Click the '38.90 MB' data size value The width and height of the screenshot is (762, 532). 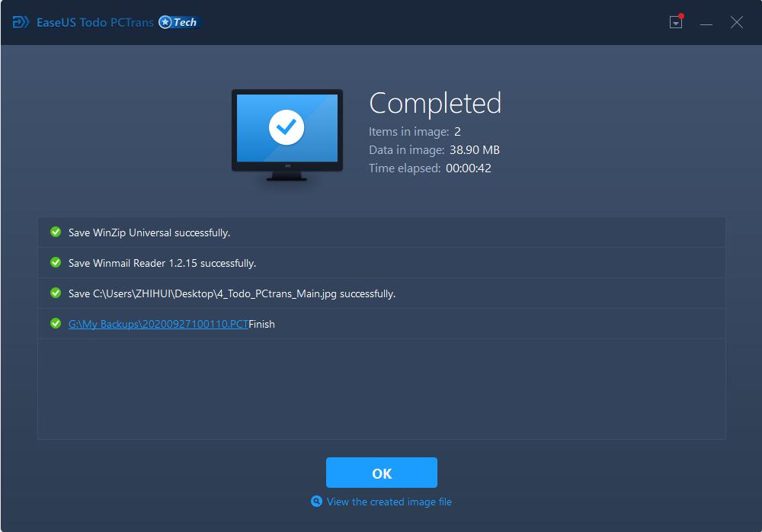point(474,150)
